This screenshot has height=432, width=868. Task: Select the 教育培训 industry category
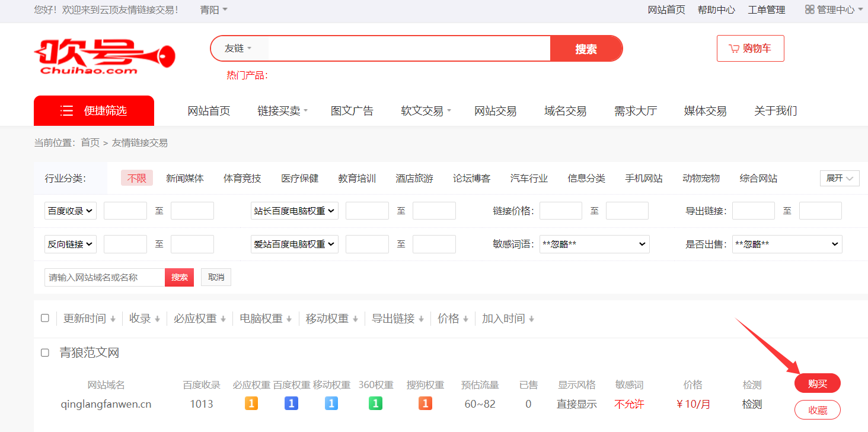[357, 178]
